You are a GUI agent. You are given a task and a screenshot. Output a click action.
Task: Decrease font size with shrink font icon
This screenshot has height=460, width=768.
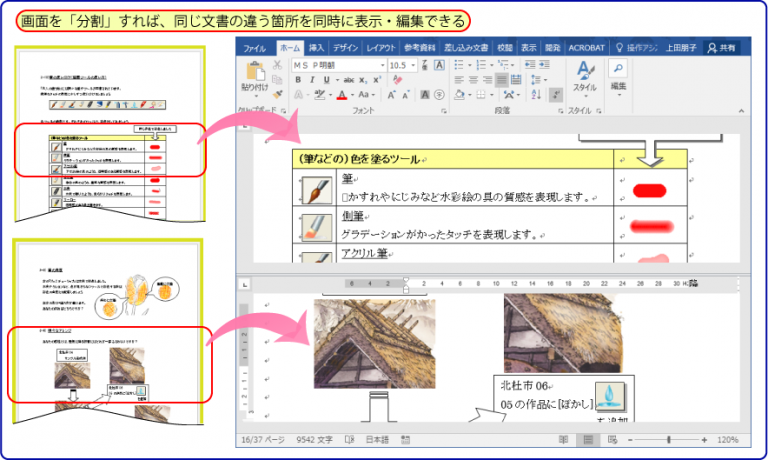406,95
